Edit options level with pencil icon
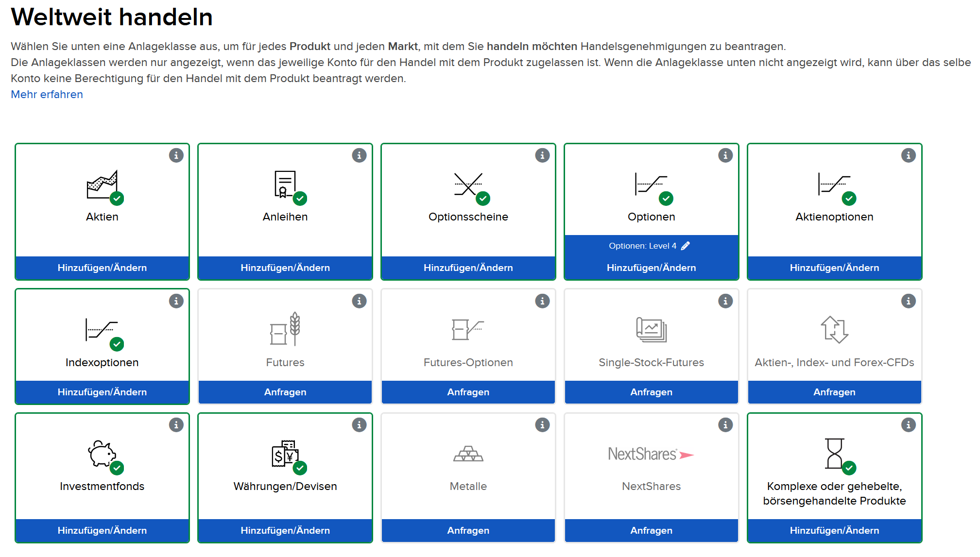Viewport: 980px width, 557px height. click(x=685, y=246)
